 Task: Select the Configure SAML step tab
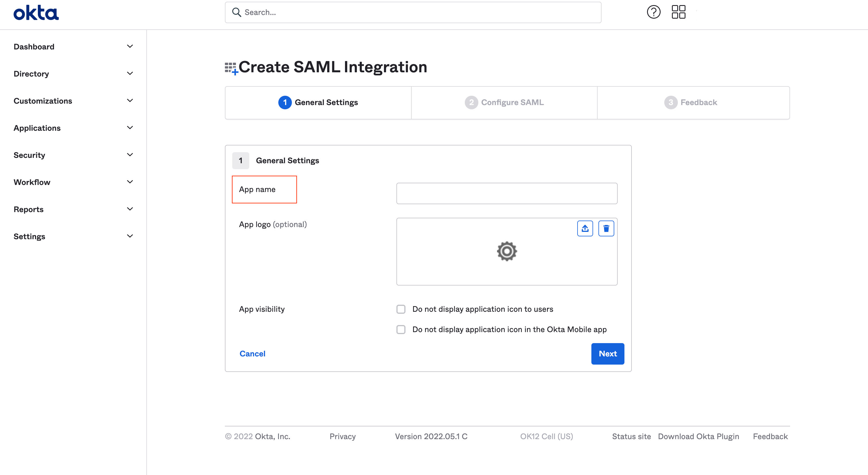[x=504, y=103]
